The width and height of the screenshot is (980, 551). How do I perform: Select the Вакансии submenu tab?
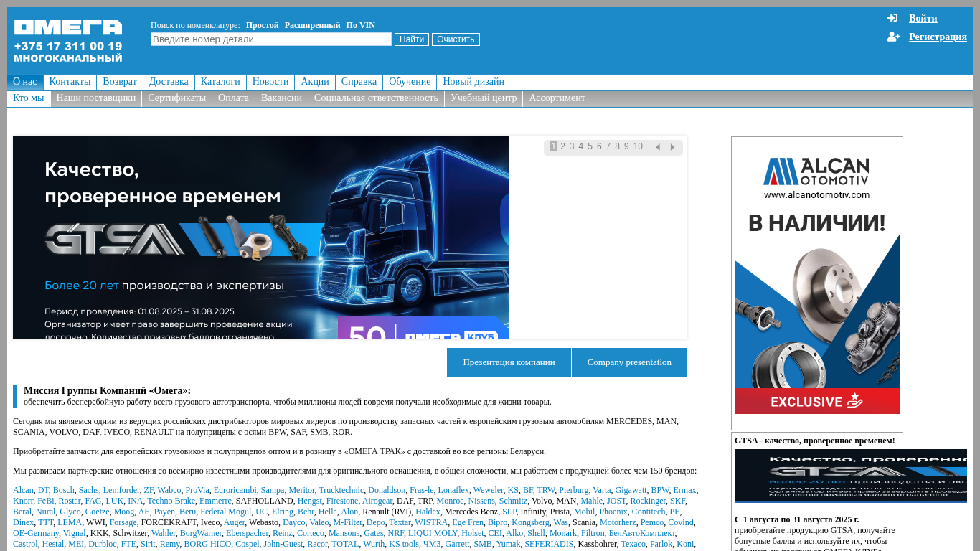point(281,98)
